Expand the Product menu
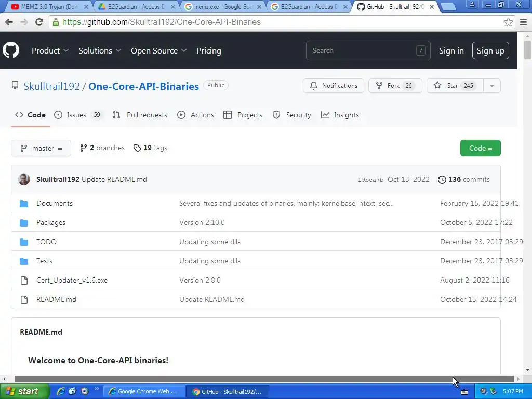The width and height of the screenshot is (532, 399). point(50,50)
